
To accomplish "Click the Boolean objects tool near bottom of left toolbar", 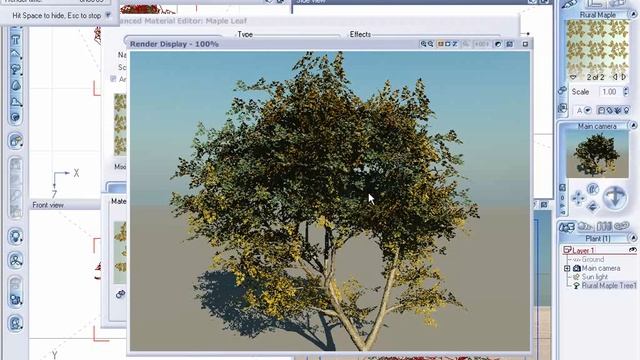I will (16, 300).
